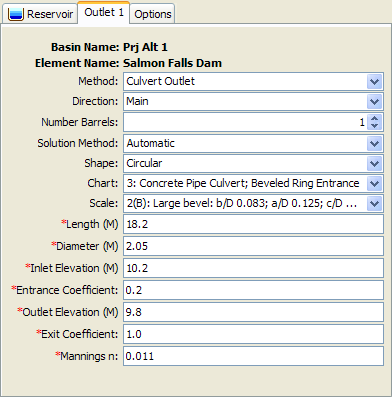Click the Mannings n label
Image resolution: width=392 pixels, height=397 pixels.
pos(87,356)
